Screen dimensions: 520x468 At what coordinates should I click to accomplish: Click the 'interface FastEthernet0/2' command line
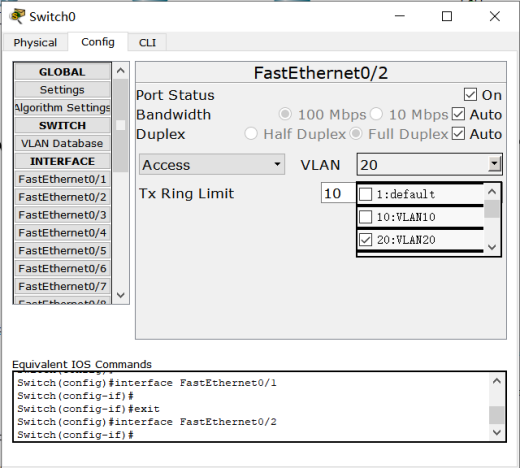pos(147,422)
